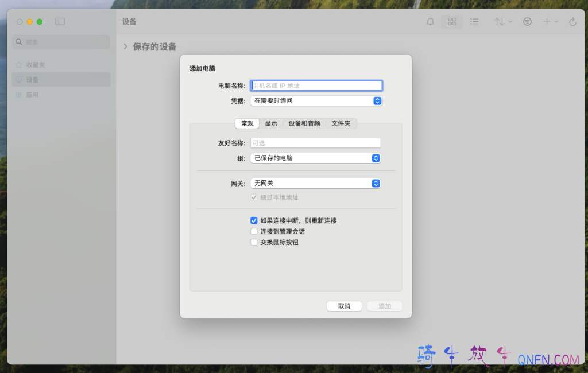Switch to the 显示 tab

pyautogui.click(x=271, y=123)
